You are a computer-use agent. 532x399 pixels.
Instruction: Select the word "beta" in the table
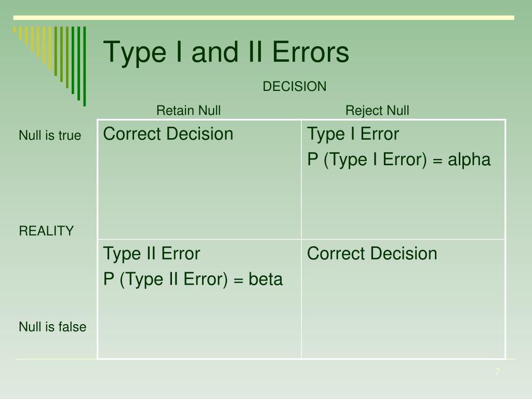265,280
